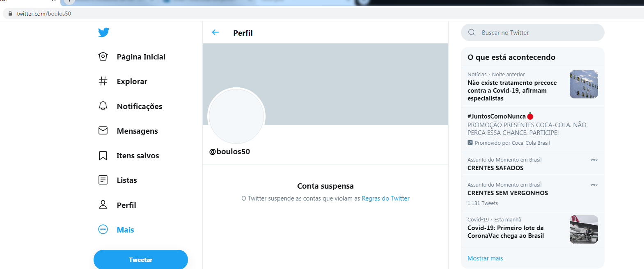Click the Twitter bird logo

coord(103,32)
